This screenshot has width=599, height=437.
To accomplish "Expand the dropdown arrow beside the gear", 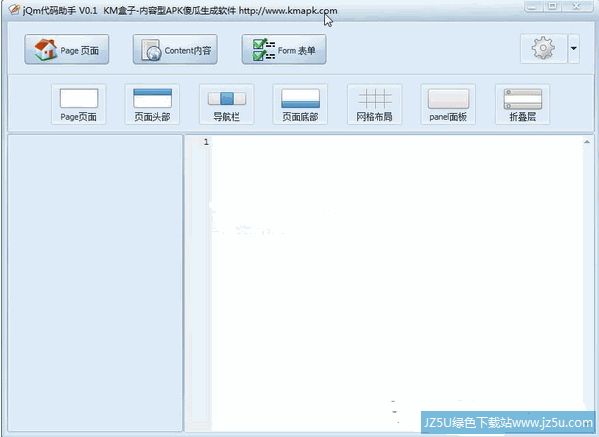I will (573, 49).
